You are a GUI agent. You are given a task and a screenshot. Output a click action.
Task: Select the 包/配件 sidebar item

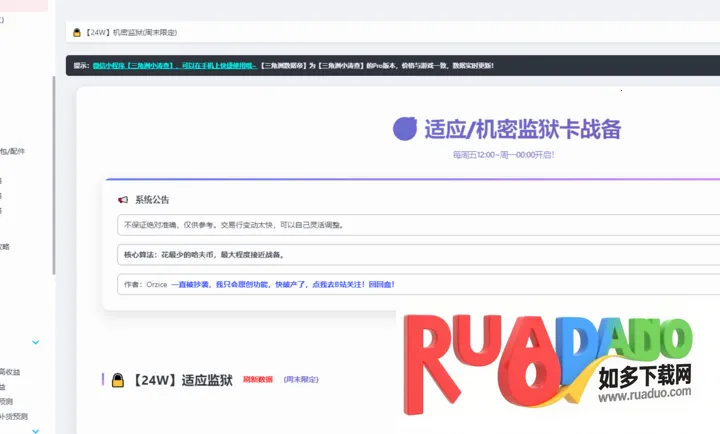pyautogui.click(x=13, y=151)
